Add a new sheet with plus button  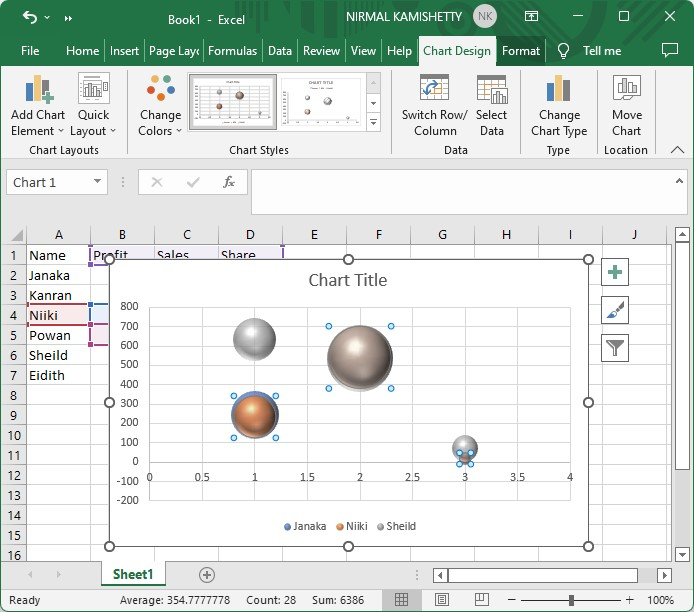pos(207,574)
